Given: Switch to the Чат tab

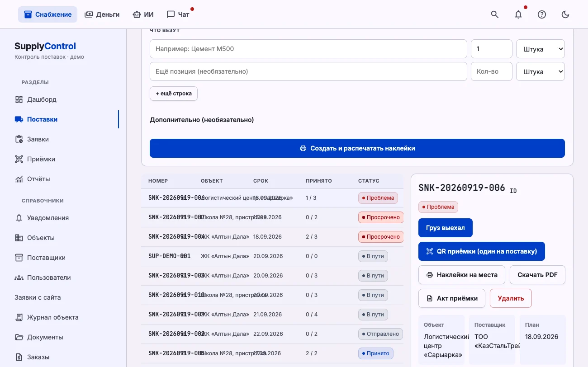Looking at the screenshot, I should (x=179, y=14).
